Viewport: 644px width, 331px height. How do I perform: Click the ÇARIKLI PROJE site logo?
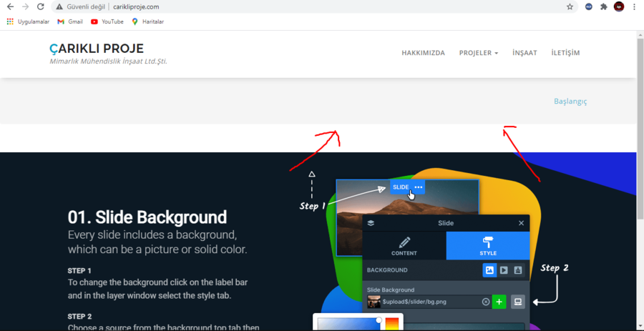pos(97,49)
